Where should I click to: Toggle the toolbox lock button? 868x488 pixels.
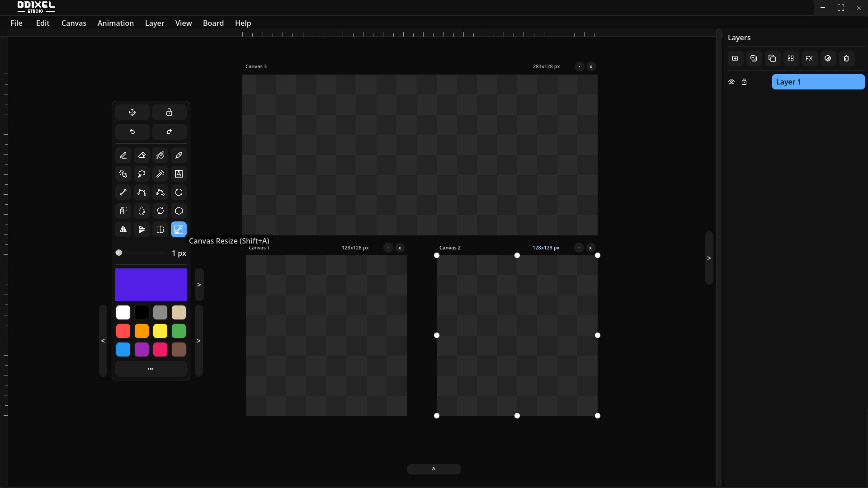pos(169,113)
